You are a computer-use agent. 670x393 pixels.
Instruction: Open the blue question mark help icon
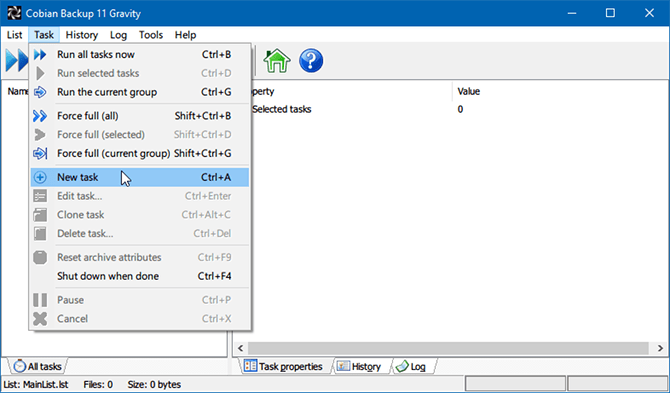(x=311, y=61)
